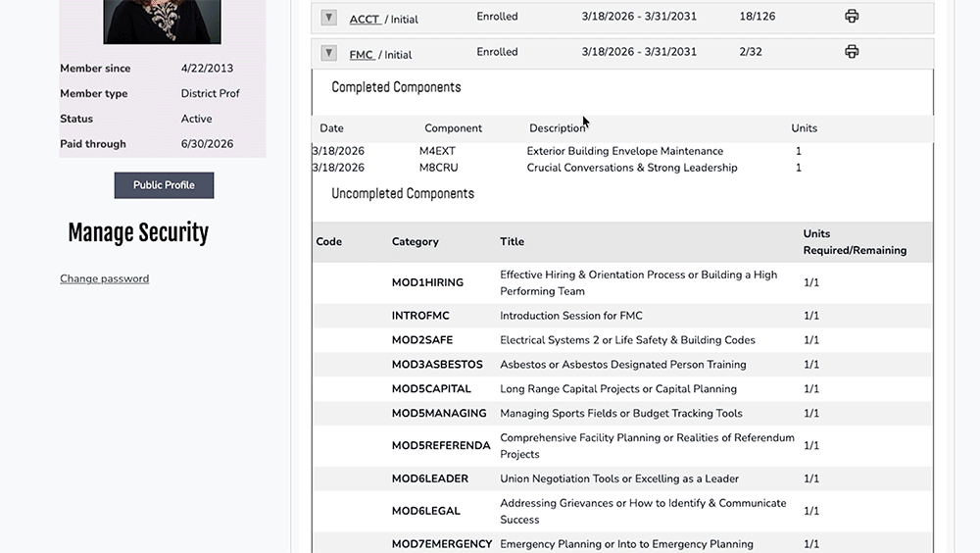Image resolution: width=980 pixels, height=553 pixels.
Task: Select the ACCT date range 3/18/2026 - 3/31/2031
Action: click(x=639, y=17)
